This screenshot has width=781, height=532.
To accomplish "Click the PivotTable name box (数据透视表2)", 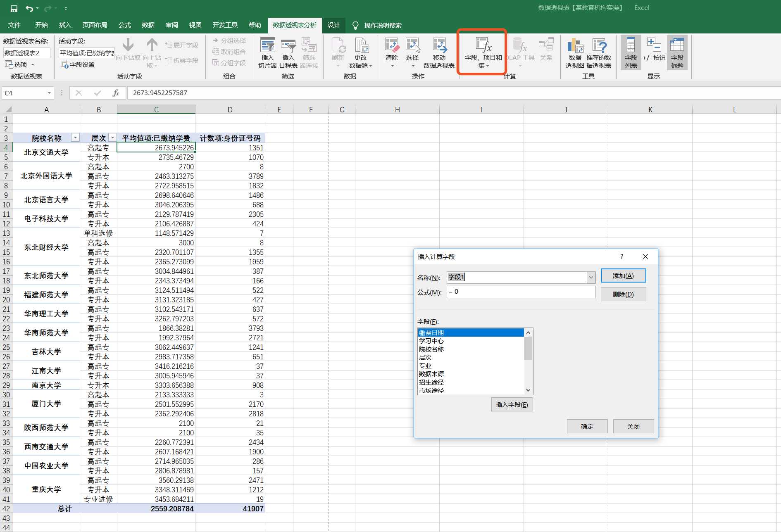I will click(27, 53).
